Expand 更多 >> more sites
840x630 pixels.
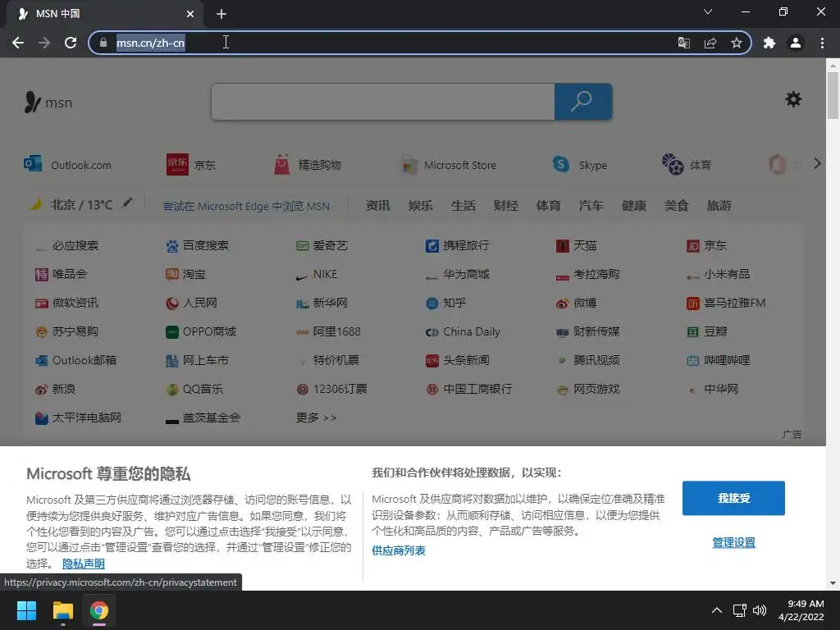pyautogui.click(x=316, y=418)
